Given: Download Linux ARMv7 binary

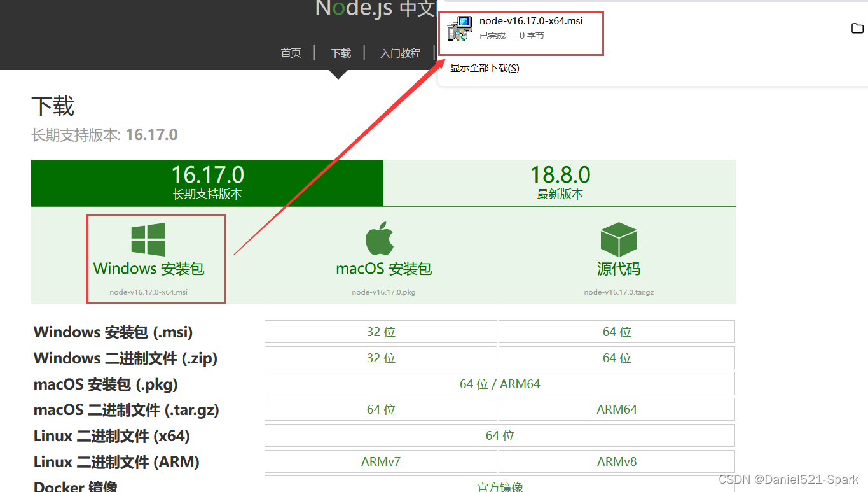Looking at the screenshot, I should click(381, 461).
